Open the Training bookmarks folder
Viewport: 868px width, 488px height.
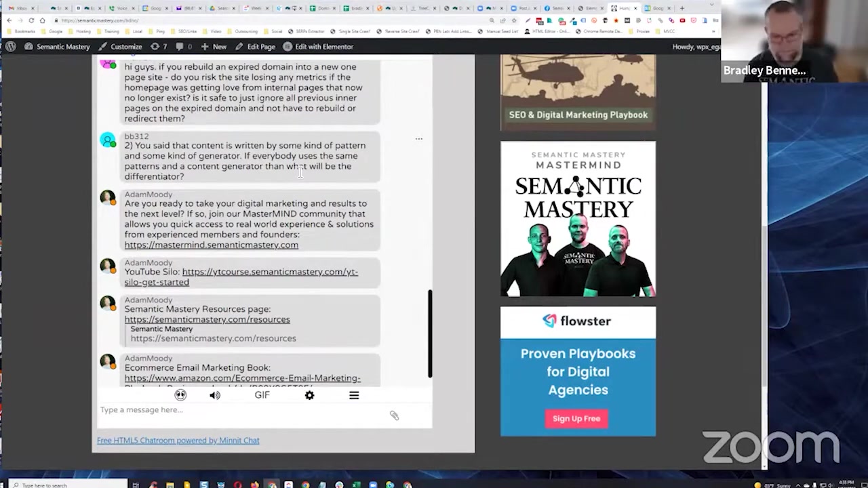pyautogui.click(x=106, y=31)
